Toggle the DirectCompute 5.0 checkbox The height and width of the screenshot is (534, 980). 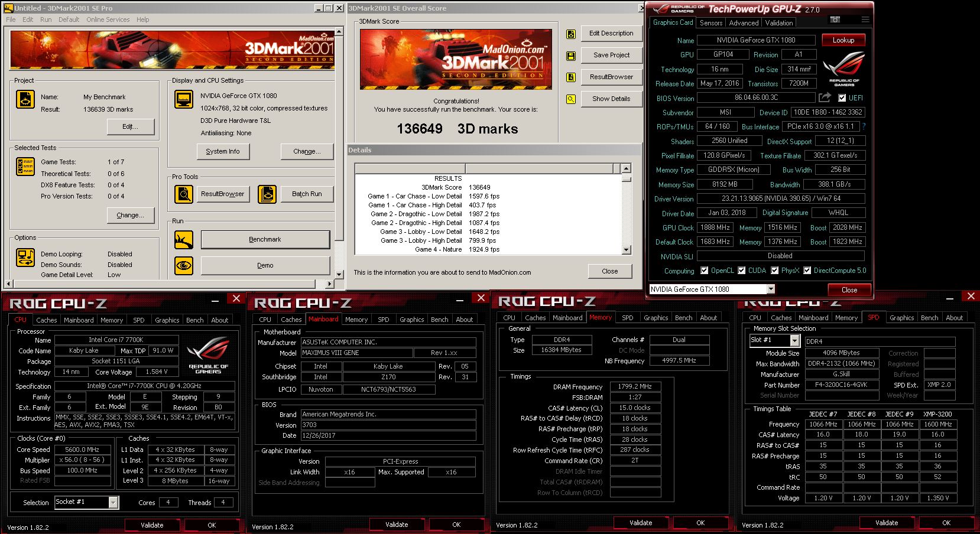807,271
